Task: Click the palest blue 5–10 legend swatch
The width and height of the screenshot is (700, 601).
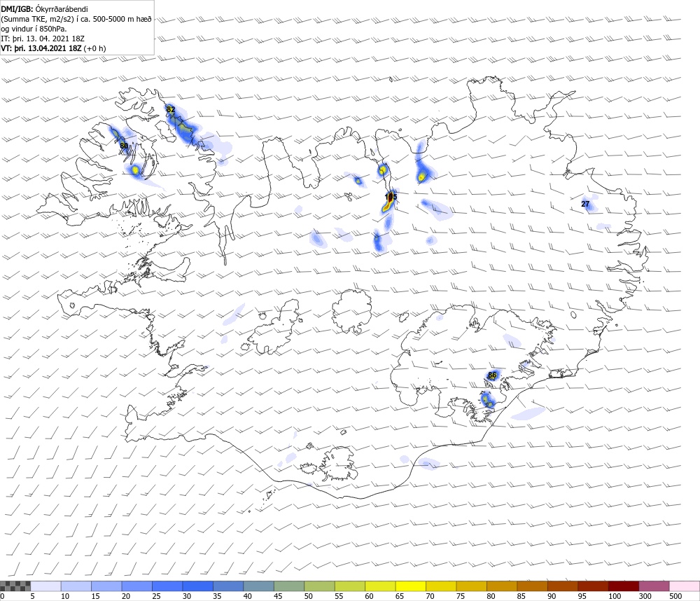Action: coord(45,586)
